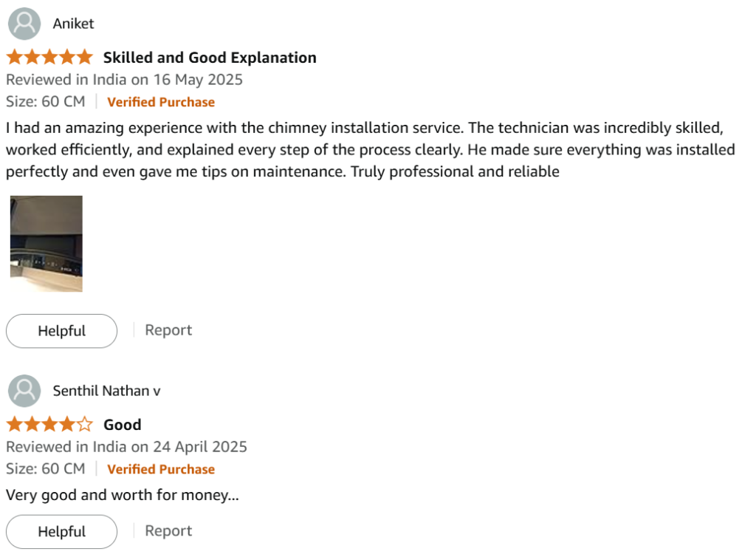
Task: Click 'Size: 60 CM' on Aniket's review
Action: click(x=45, y=102)
